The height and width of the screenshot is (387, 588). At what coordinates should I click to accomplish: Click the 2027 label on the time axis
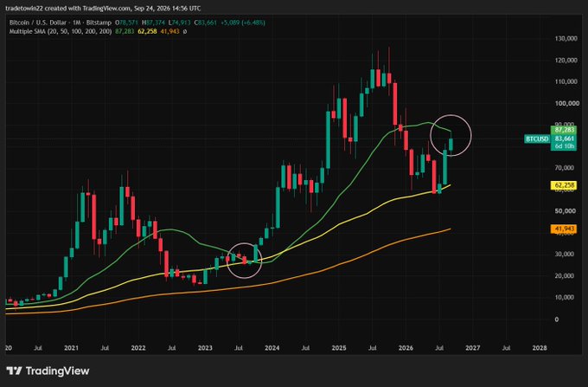coord(472,348)
